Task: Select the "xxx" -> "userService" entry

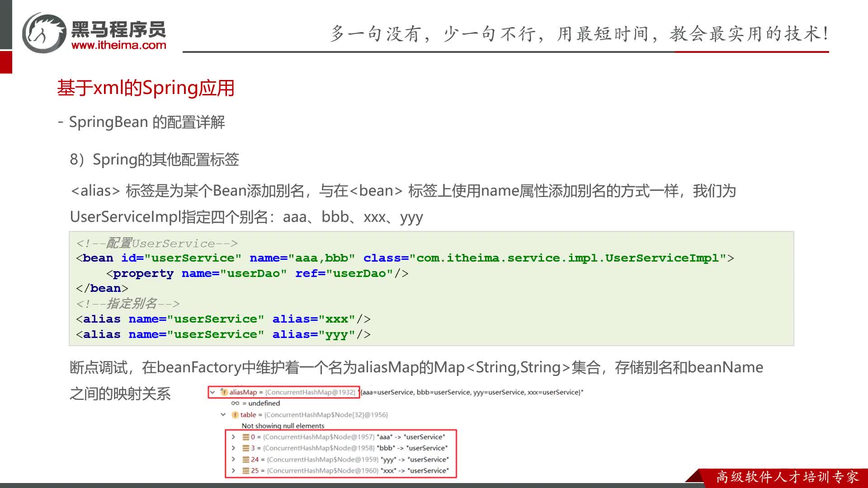Action: 346,471
